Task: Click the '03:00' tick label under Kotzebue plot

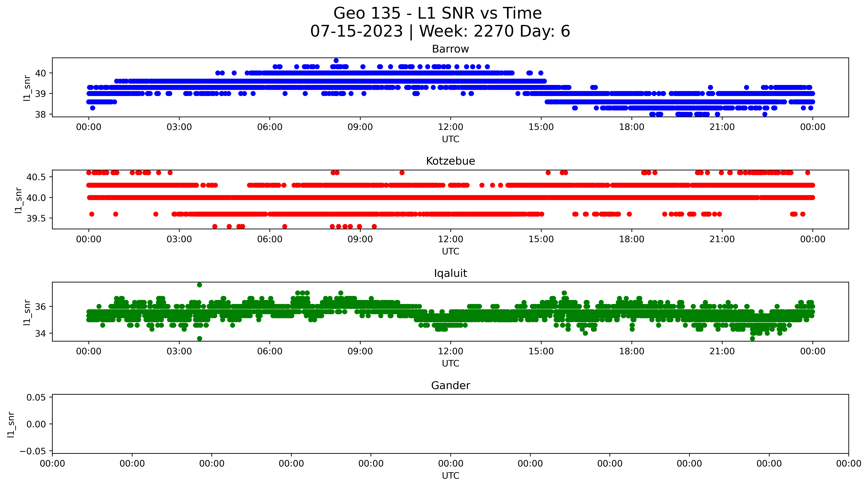Action: click(x=179, y=239)
